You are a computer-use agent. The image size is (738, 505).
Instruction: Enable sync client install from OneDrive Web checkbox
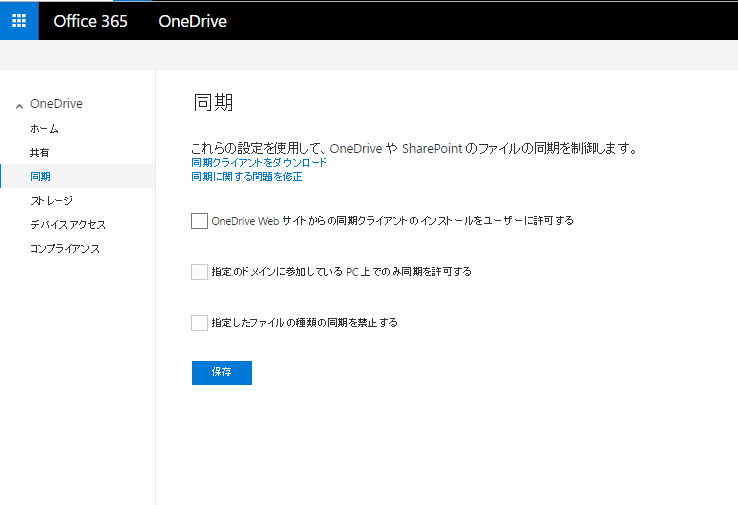point(200,221)
